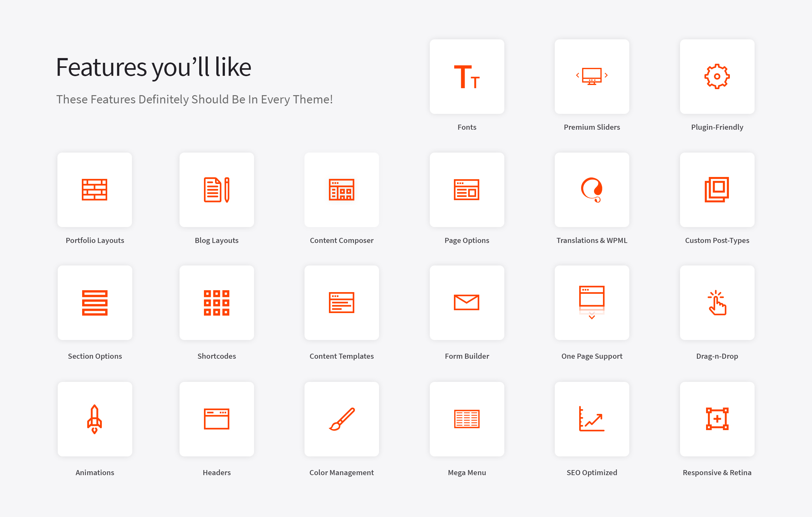Click the Page Options window icon
Screen dimensions: 812x517
(467, 190)
